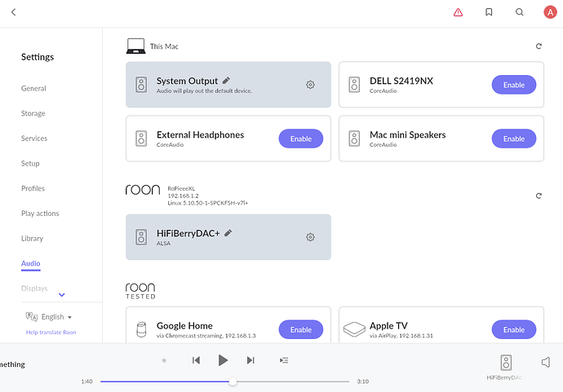This screenshot has width=563, height=392.
Task: Open Storage settings section
Action: point(33,113)
